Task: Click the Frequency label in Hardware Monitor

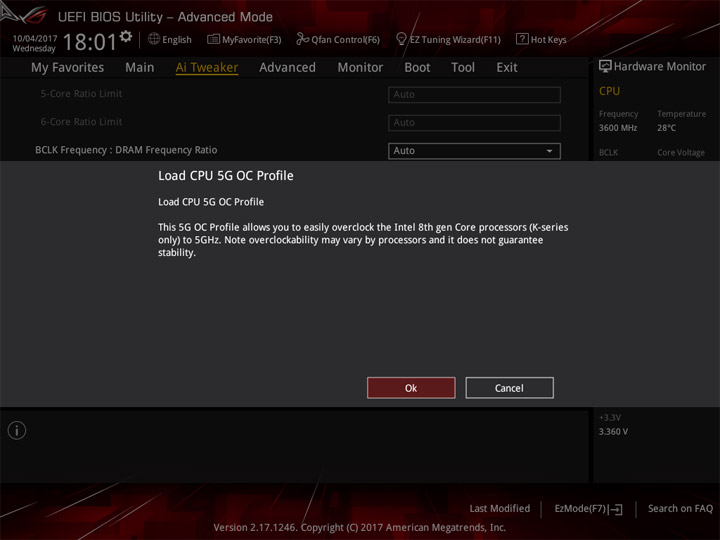Action: [618, 113]
